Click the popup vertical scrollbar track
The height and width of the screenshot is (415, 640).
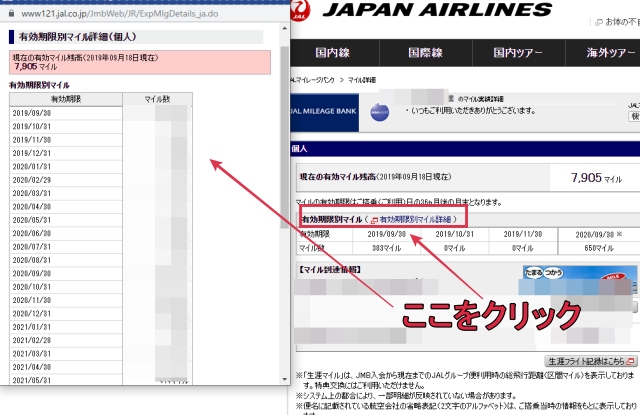(284, 250)
